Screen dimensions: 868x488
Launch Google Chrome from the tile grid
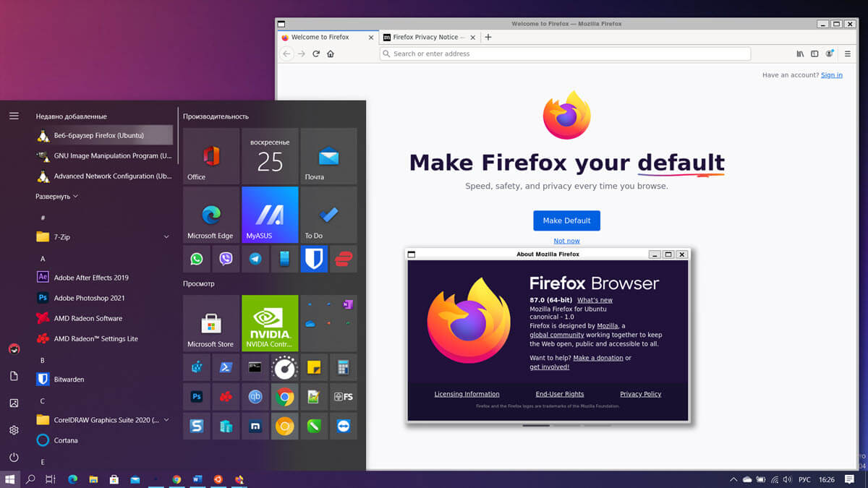click(285, 397)
